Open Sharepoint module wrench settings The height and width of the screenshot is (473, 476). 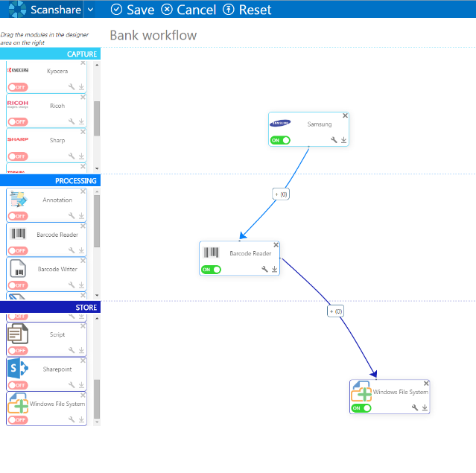point(72,385)
